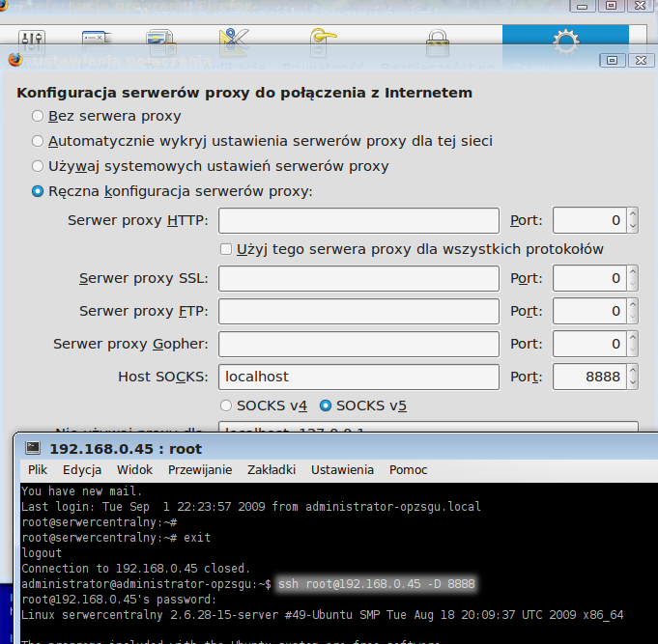Open the Przewijanie menu in terminal
Screen dimensions: 658x644
pos(200,470)
